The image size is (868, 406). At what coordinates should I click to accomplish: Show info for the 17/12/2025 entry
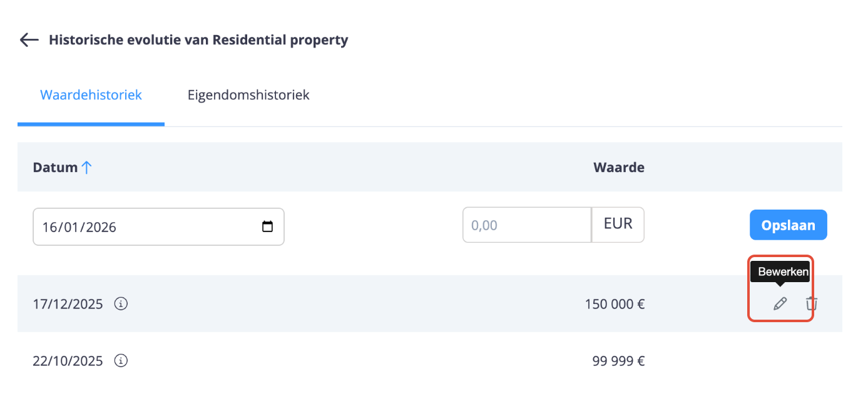tap(121, 304)
